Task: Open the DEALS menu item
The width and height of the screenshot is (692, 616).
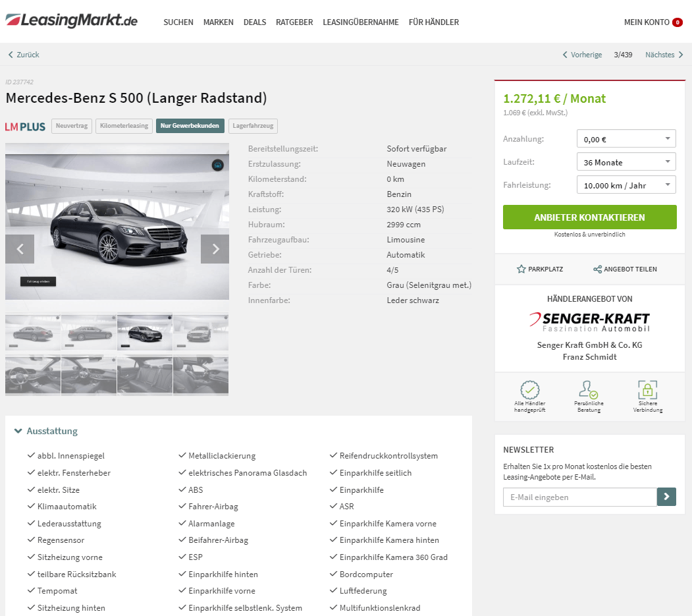Action: pyautogui.click(x=255, y=22)
